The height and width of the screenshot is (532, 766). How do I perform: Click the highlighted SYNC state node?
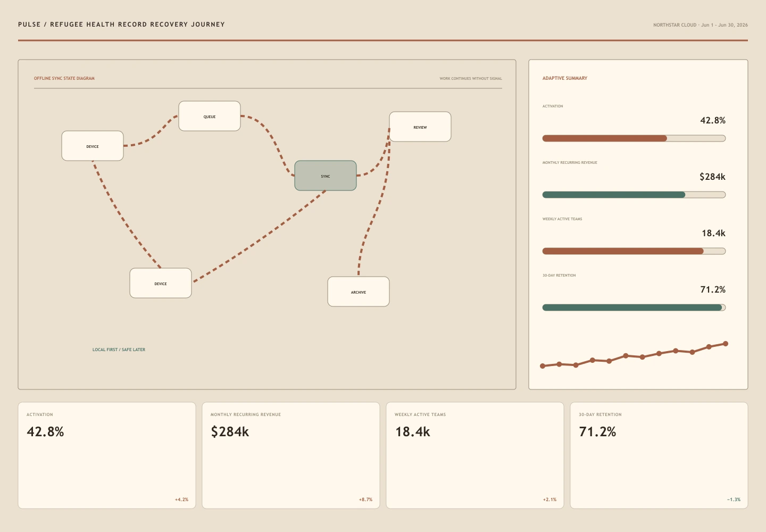pos(326,176)
